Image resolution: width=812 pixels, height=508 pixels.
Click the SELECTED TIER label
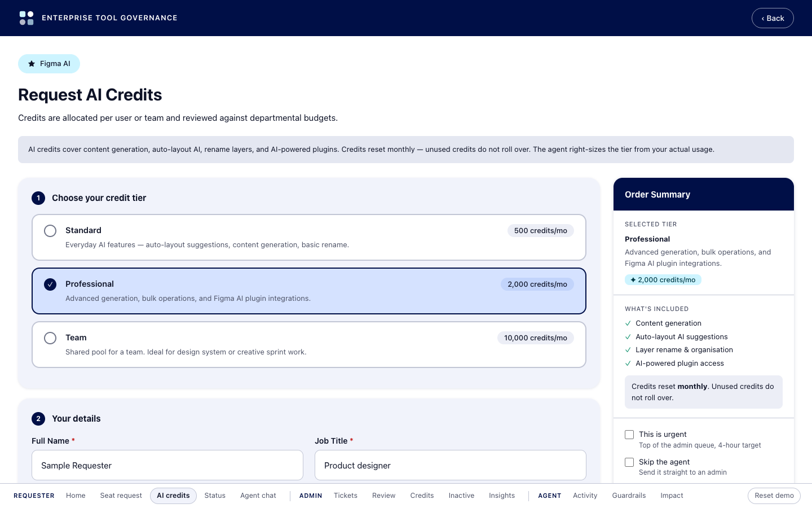651,225
